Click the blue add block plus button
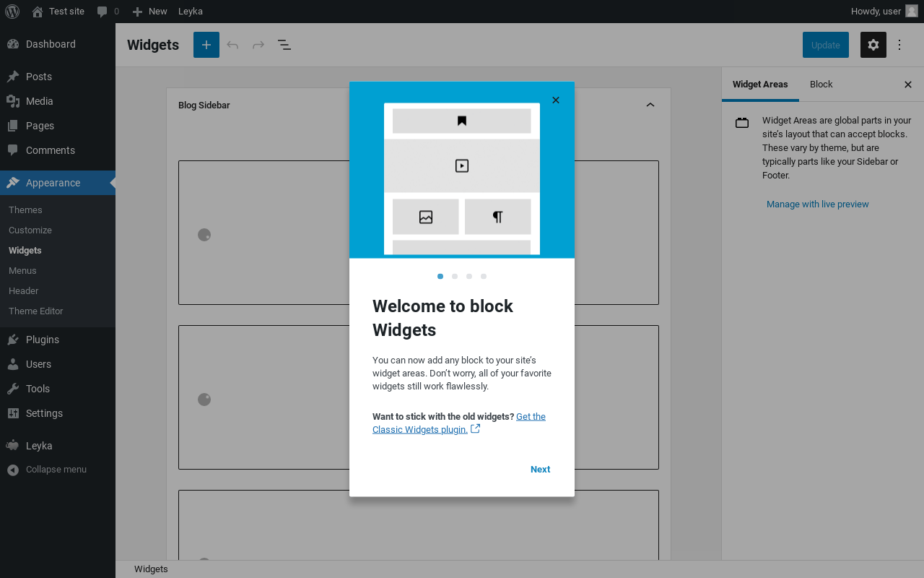The height and width of the screenshot is (578, 924). click(x=206, y=45)
